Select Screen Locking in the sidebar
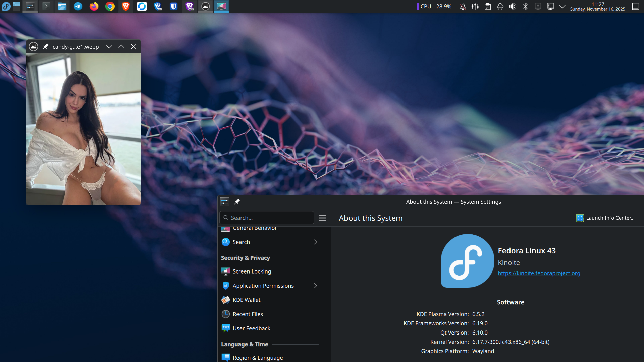644x362 pixels. [x=252, y=271]
